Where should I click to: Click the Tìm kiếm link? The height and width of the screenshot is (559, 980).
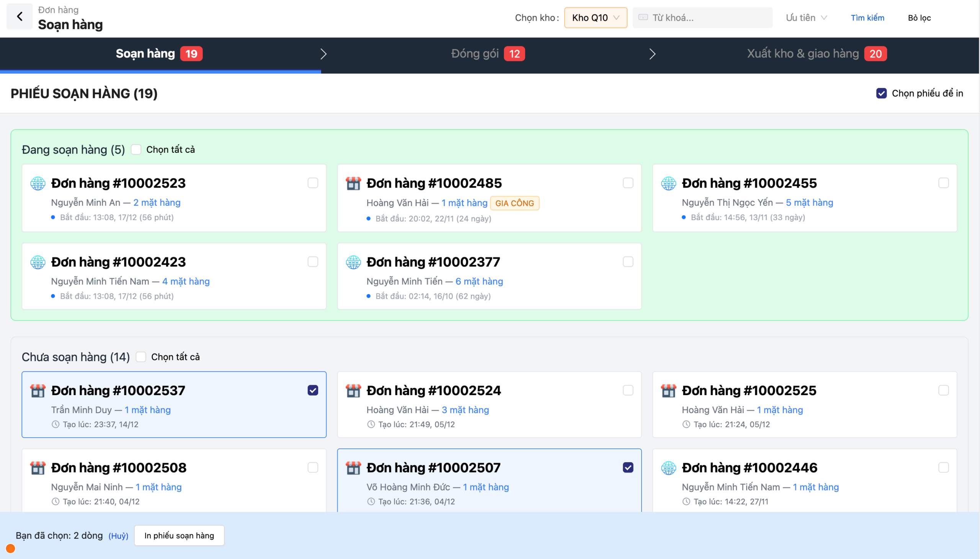[867, 18]
